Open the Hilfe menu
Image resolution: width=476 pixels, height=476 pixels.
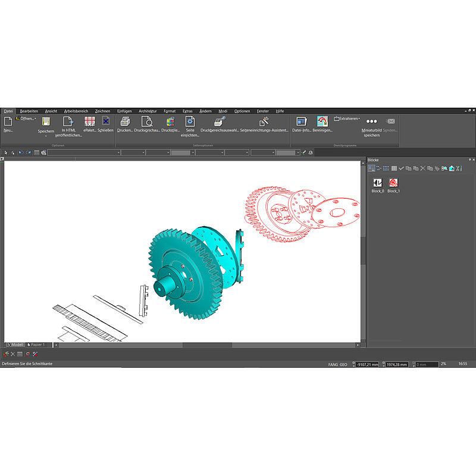280,111
